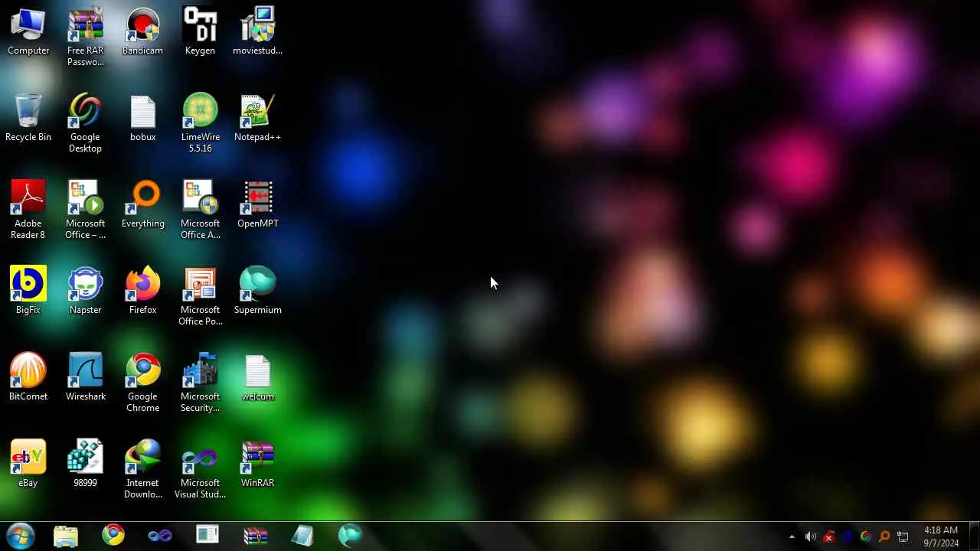Click the Notepad++ desktop shortcut
This screenshot has width=980, height=551.
coord(257,118)
